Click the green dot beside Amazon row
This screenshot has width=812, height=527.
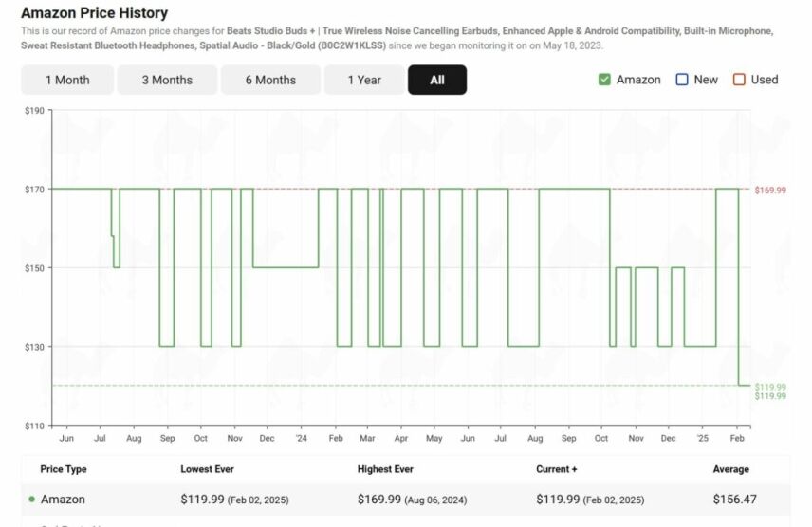pos(31,500)
